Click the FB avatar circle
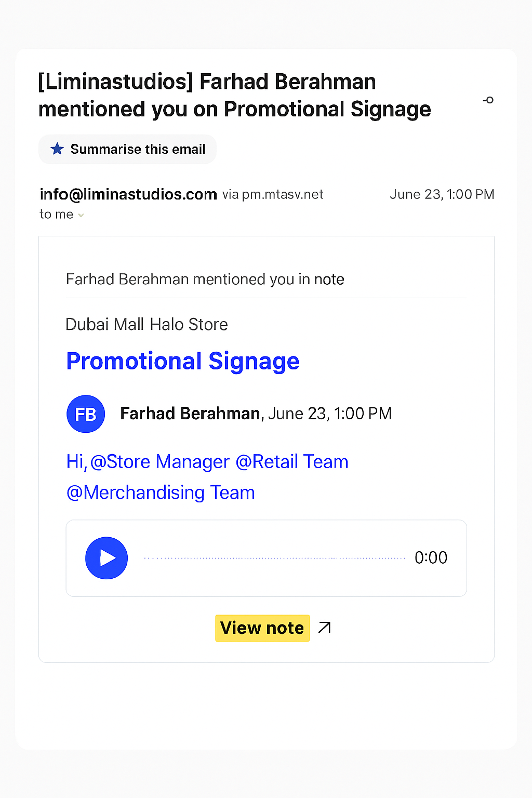The width and height of the screenshot is (532, 798). click(x=86, y=414)
